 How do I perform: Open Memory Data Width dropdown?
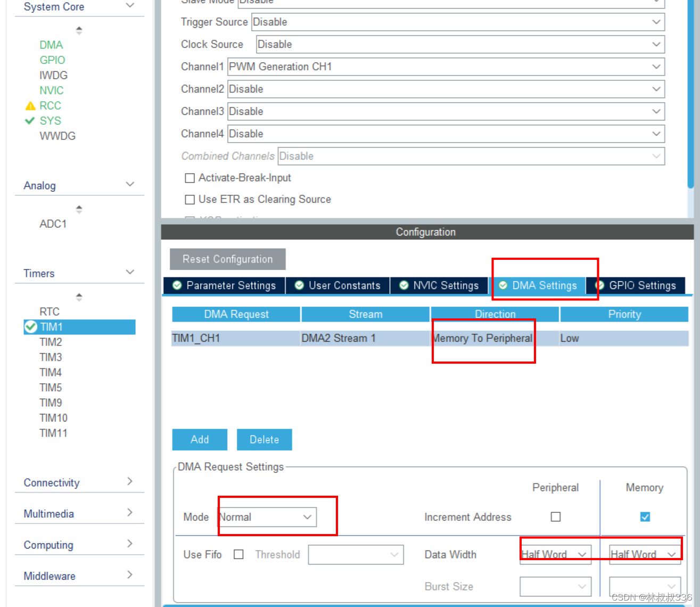click(645, 554)
